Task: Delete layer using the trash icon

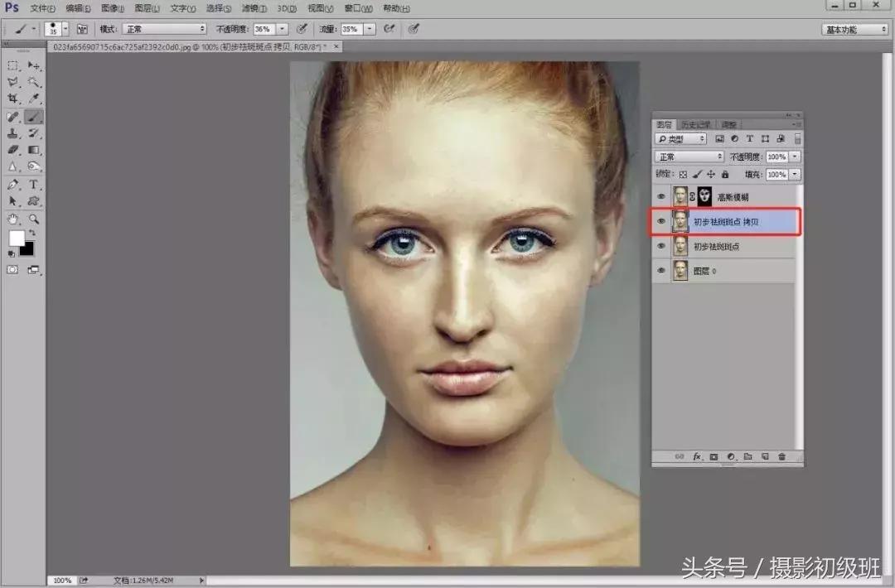Action: tap(781, 456)
